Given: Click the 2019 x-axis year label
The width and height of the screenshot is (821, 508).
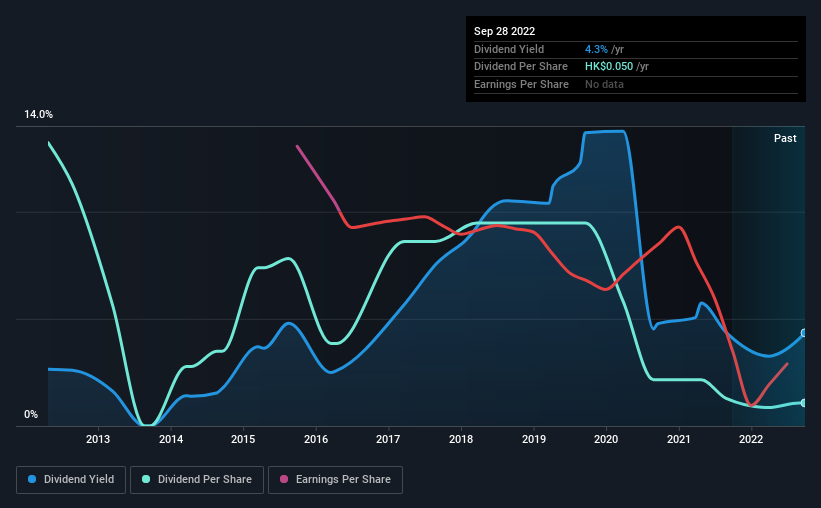Looking at the screenshot, I should click(x=534, y=439).
